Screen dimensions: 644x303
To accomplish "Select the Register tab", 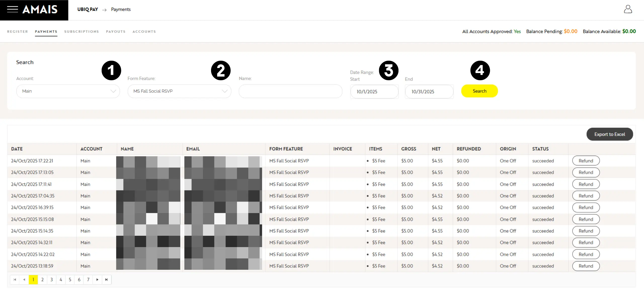I will [x=18, y=31].
